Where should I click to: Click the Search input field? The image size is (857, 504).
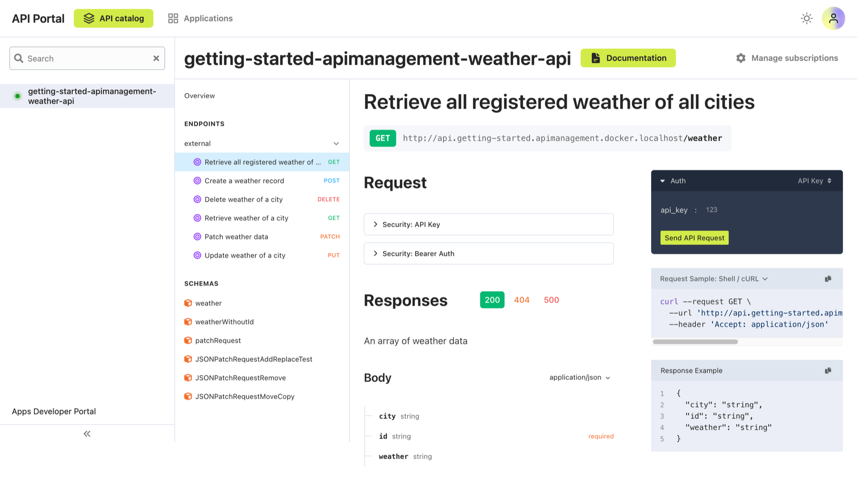click(87, 58)
